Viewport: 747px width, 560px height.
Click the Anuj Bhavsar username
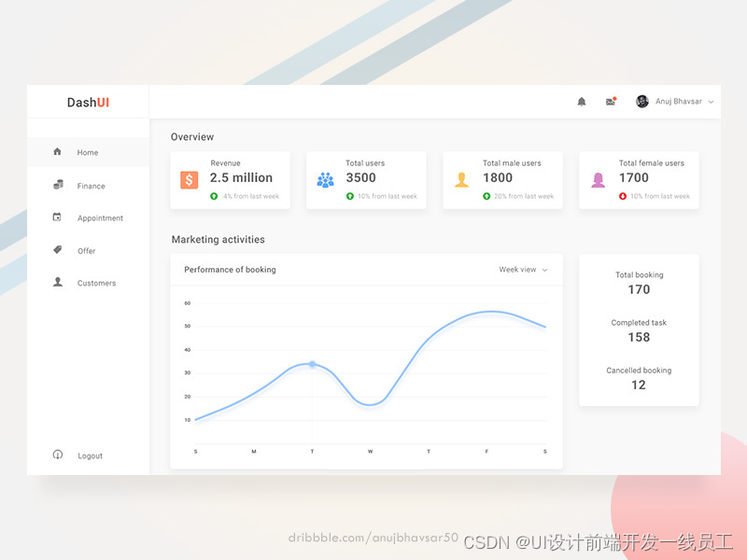[x=679, y=102]
